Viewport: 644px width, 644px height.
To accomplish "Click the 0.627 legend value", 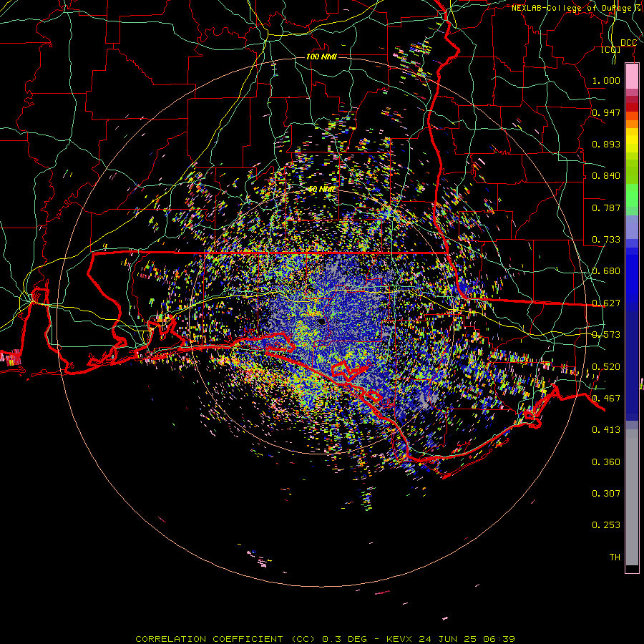I will coord(606,303).
